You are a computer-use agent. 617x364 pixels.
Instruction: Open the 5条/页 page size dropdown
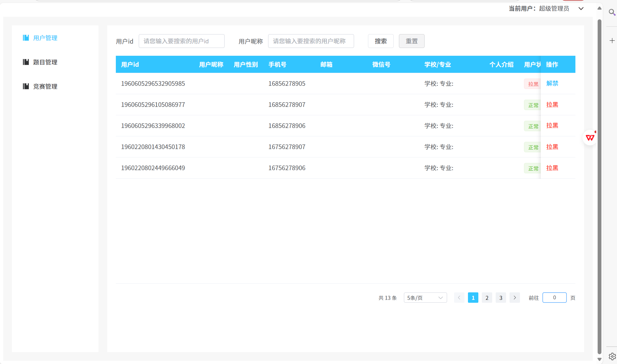coord(425,298)
